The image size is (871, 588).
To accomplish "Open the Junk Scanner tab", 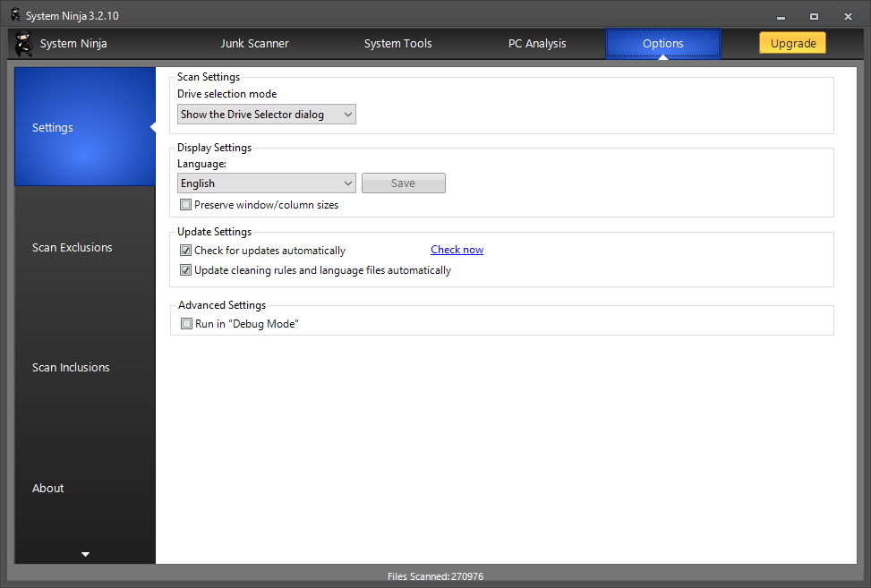I will click(254, 43).
